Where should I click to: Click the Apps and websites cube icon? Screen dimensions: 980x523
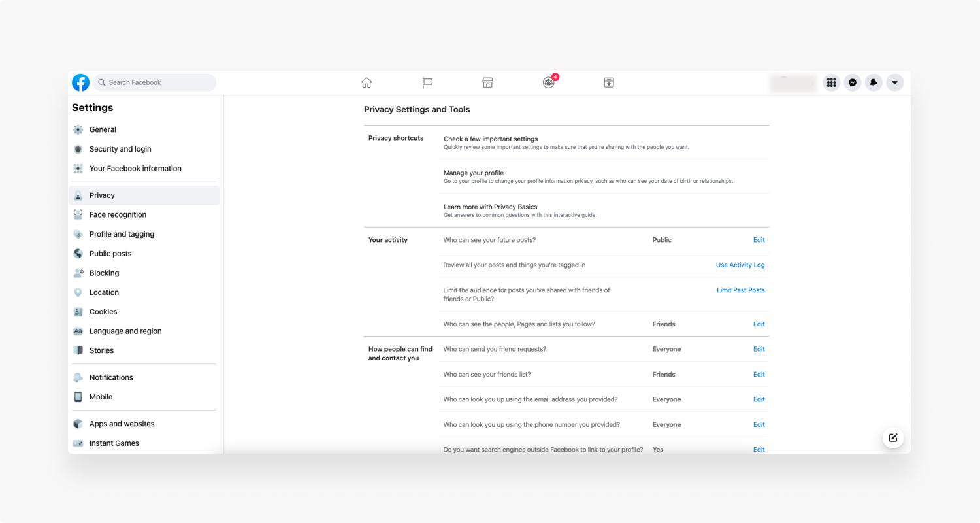click(x=78, y=424)
